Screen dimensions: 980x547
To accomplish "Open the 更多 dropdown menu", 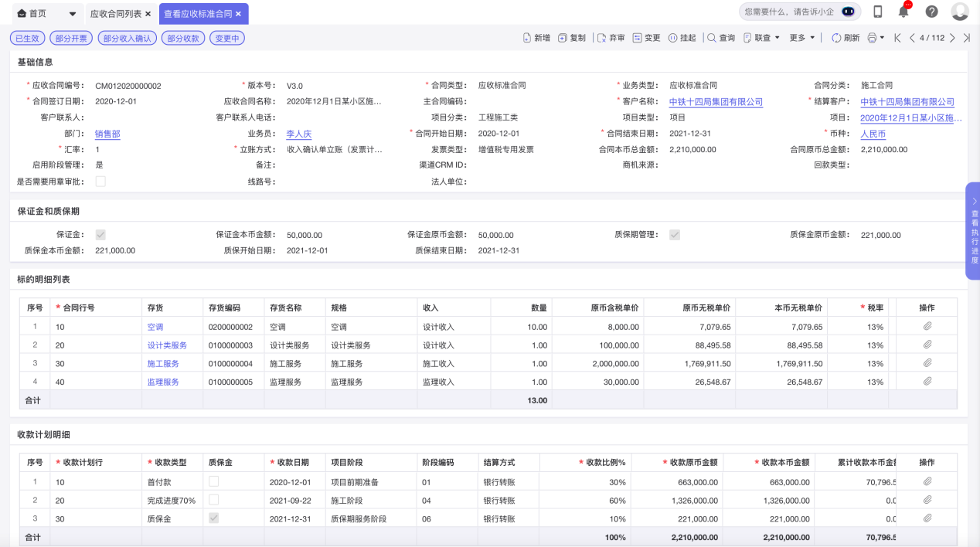I will [x=801, y=36].
